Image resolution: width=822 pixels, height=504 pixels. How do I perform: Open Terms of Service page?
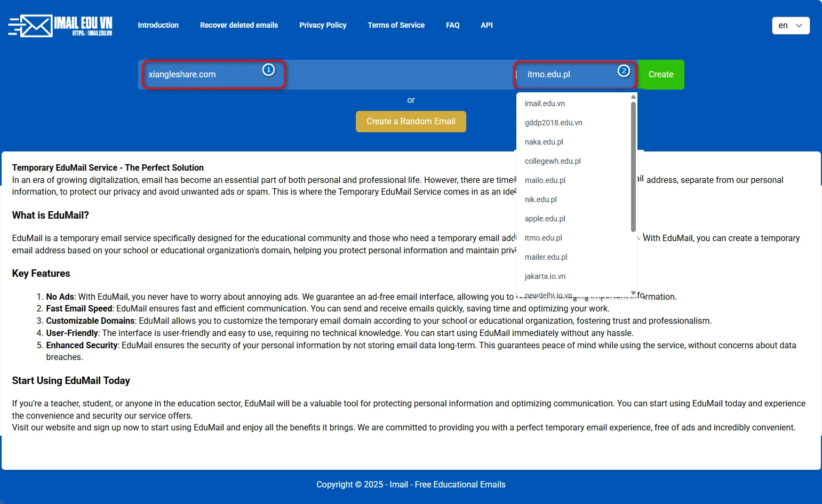(396, 25)
